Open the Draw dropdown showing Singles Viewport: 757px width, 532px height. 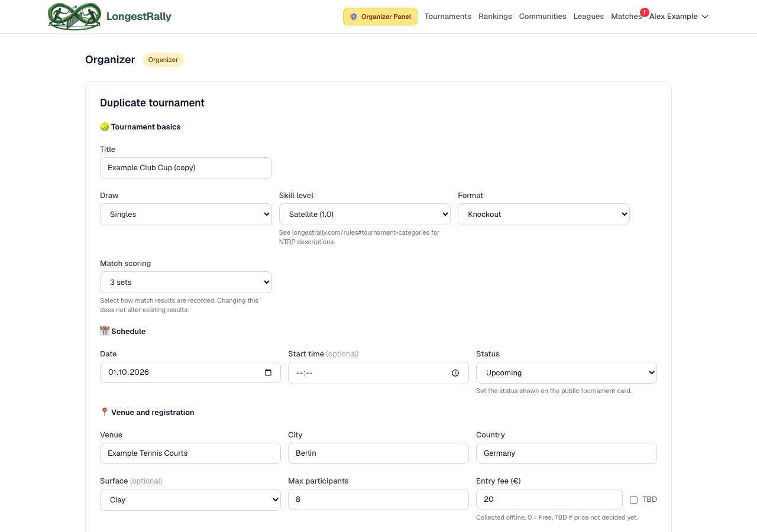(186, 215)
